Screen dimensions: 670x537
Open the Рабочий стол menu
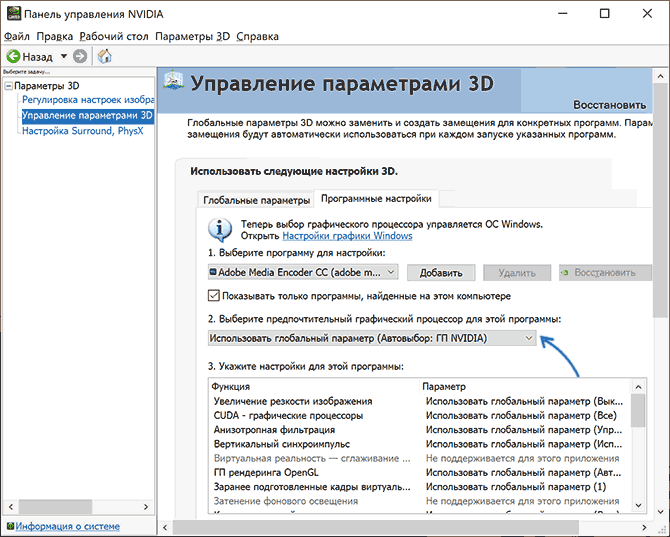(x=114, y=36)
